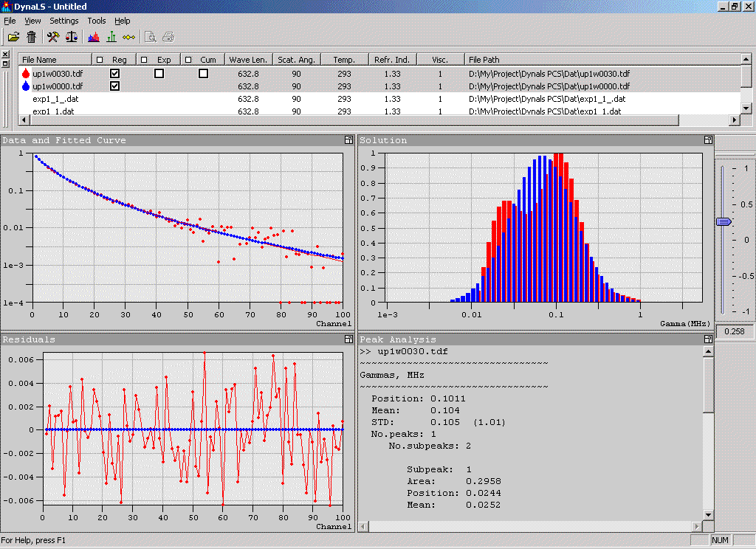The width and height of the screenshot is (756, 549).
Task: Open the Settings menu
Action: point(64,21)
